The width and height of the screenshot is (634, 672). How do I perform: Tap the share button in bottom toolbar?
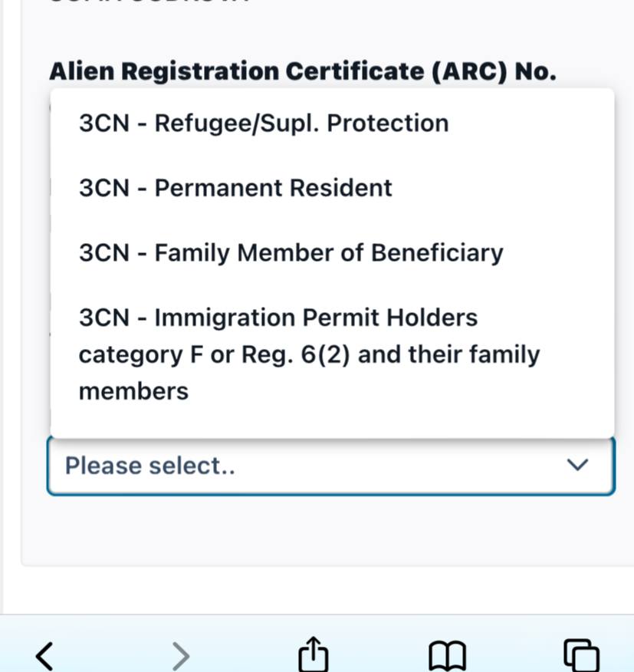pyautogui.click(x=313, y=656)
